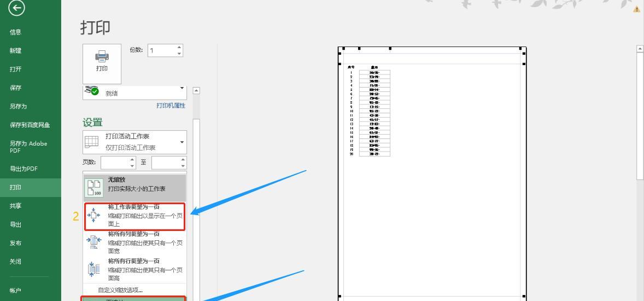Screen dimensions: 644x301
Task: Select the No Scaling (无缩放) option icon
Action: click(94, 188)
